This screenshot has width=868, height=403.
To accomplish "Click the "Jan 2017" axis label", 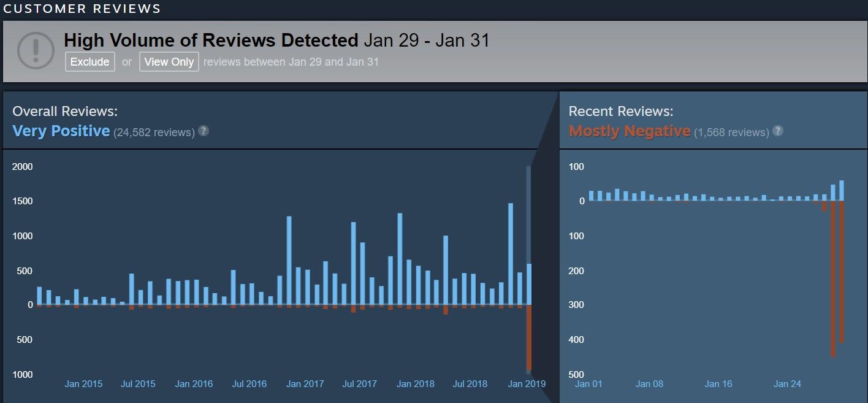I will (x=305, y=384).
